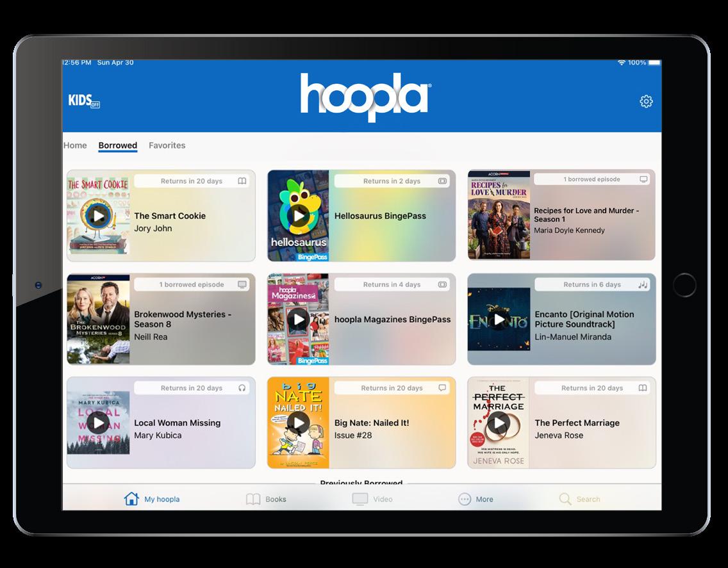The image size is (728, 568).
Task: Click the TV icon on Recipes for Love card
Action: [643, 179]
